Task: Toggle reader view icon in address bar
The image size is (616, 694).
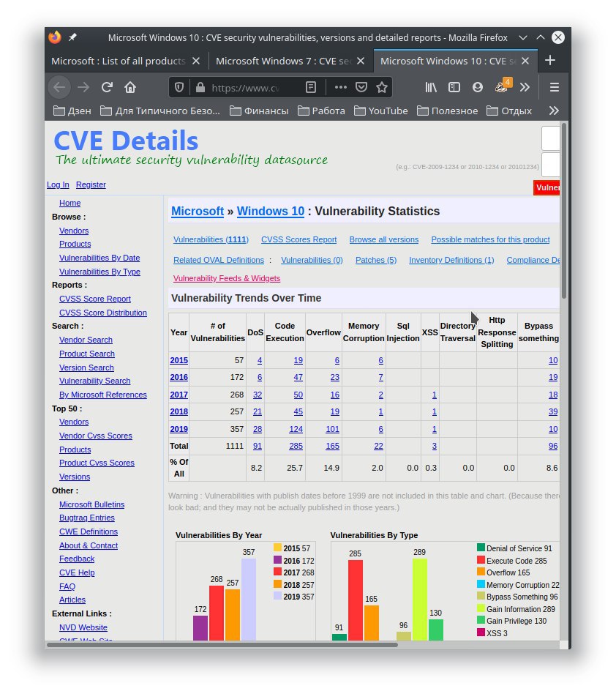Action: (x=311, y=87)
